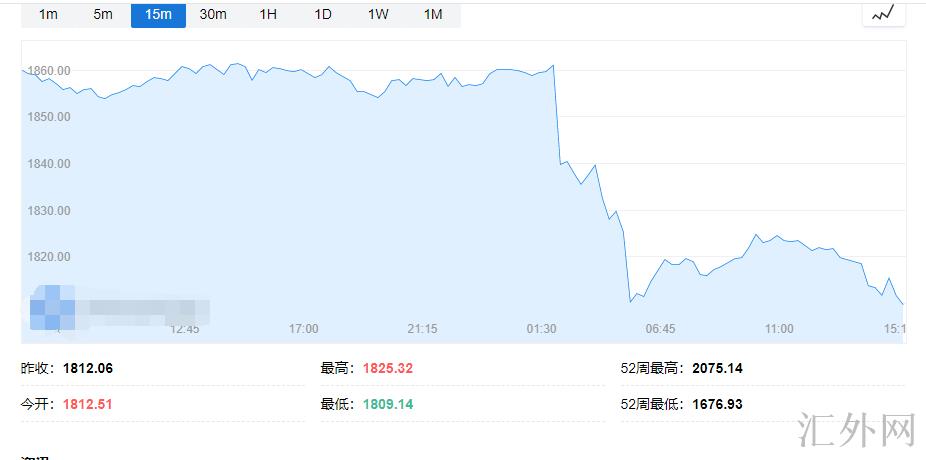The width and height of the screenshot is (926, 460).
Task: Select the 5m interval tab
Action: 103,14
